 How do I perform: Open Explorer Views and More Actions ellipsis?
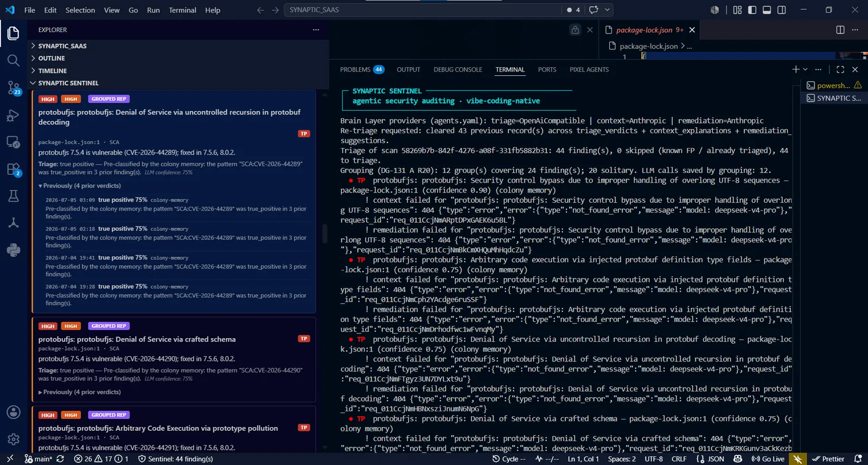(x=316, y=30)
